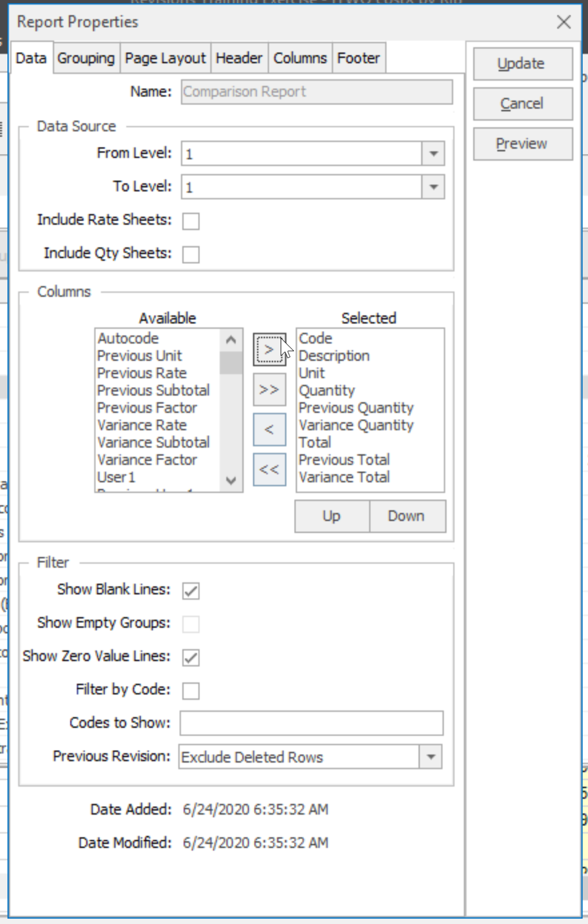This screenshot has height=924, width=588.
Task: Add all columns with >> button
Action: 269,389
